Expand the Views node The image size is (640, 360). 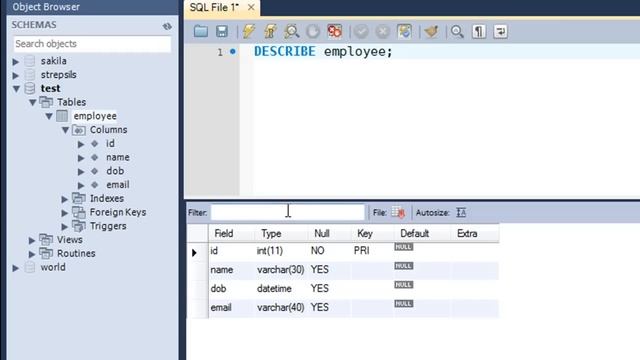tap(32, 240)
